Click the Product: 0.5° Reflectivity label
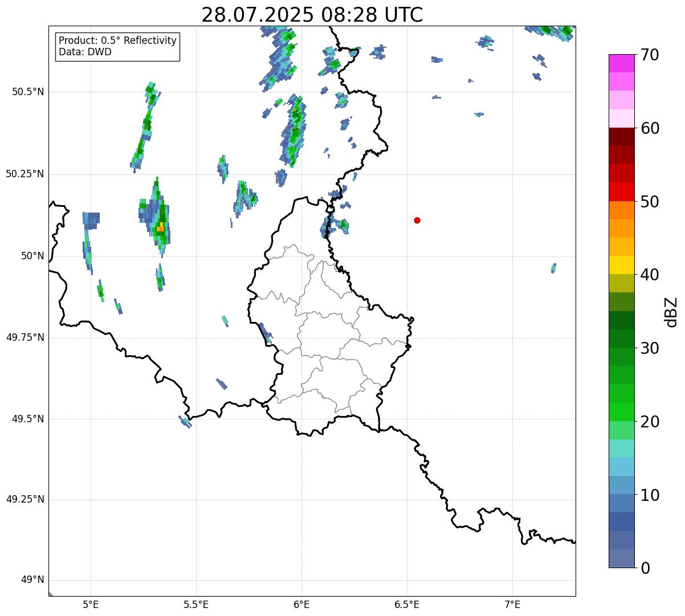 (x=117, y=41)
